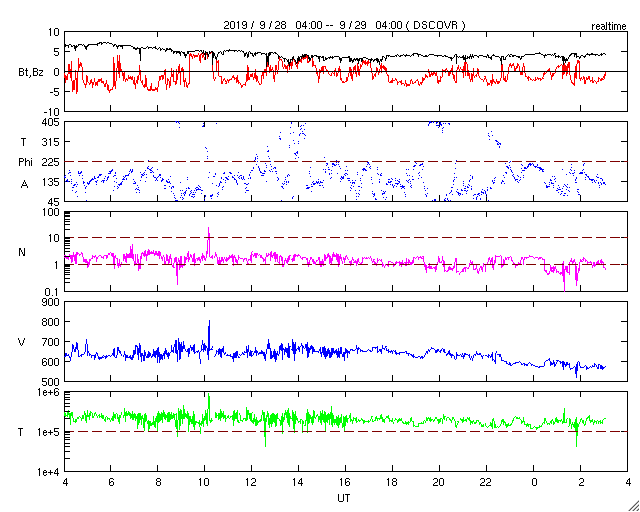Select the 'Bt,Bz' axis label
The width and height of the screenshot is (640, 512).
pyautogui.click(x=31, y=74)
